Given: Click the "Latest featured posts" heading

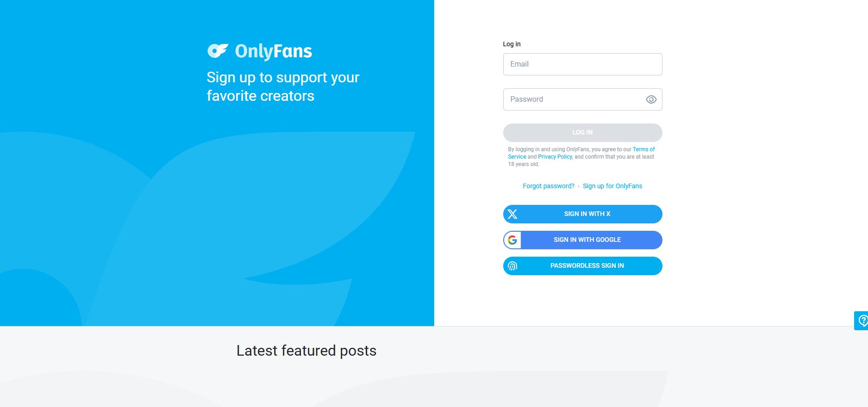Looking at the screenshot, I should [x=306, y=351].
